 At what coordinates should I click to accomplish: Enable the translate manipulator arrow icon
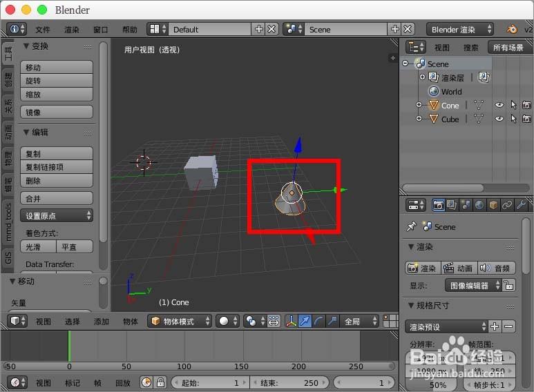(x=305, y=321)
